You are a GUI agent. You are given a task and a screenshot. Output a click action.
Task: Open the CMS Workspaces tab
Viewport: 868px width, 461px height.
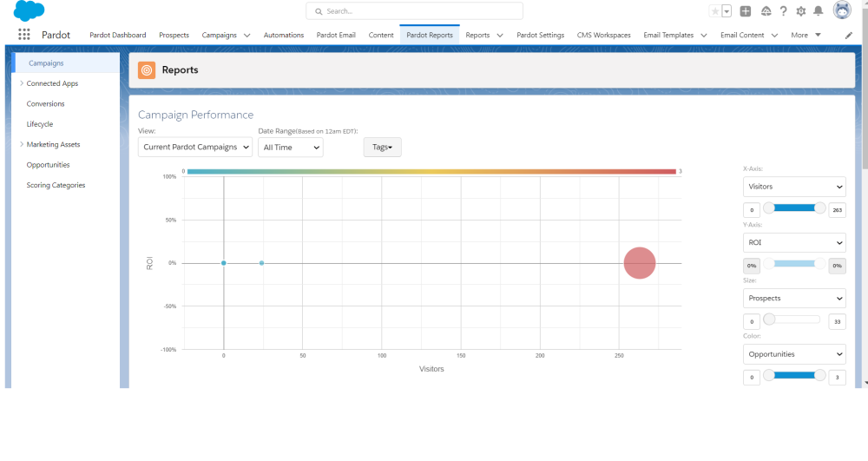click(x=604, y=35)
